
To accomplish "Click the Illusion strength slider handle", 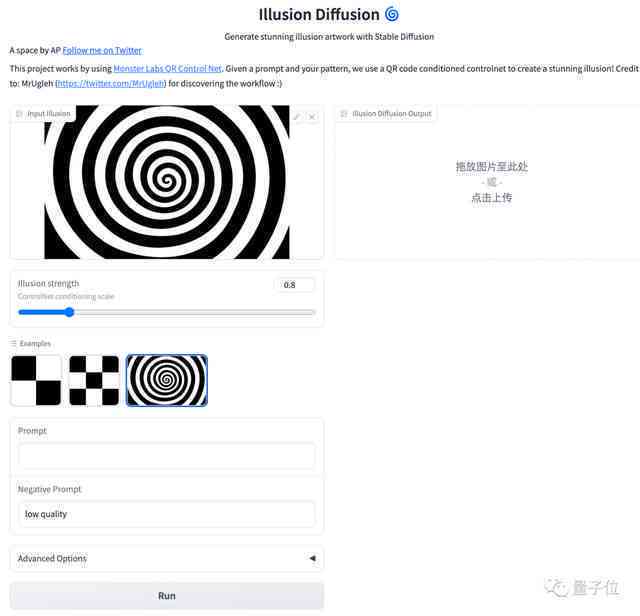I will click(x=69, y=312).
